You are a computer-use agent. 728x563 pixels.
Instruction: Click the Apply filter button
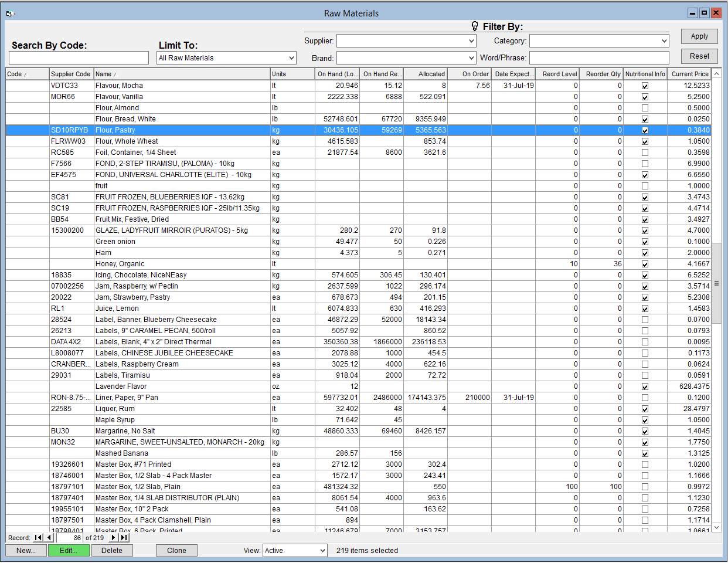(699, 36)
